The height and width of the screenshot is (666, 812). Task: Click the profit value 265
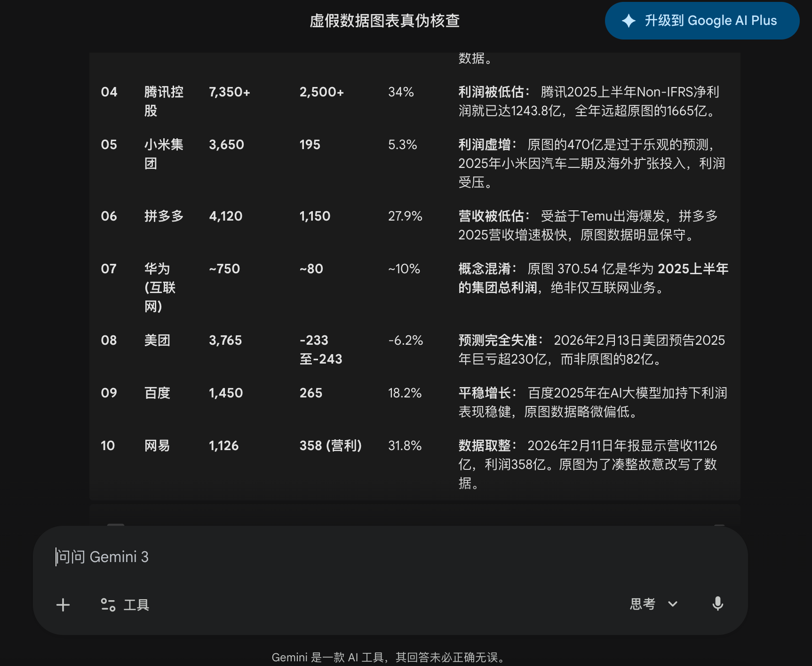311,393
